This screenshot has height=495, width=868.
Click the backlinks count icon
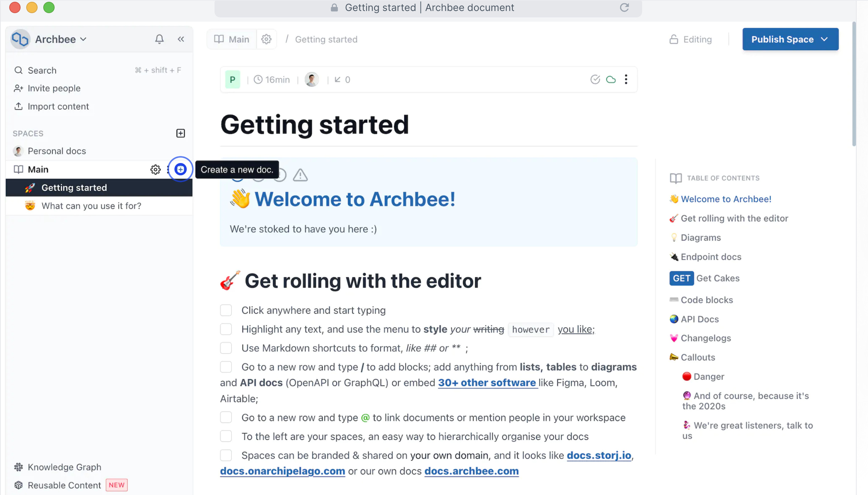click(338, 79)
